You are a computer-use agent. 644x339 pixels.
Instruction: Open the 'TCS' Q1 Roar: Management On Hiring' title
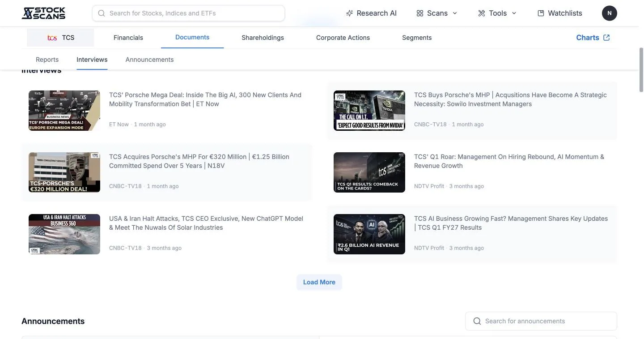click(x=509, y=161)
